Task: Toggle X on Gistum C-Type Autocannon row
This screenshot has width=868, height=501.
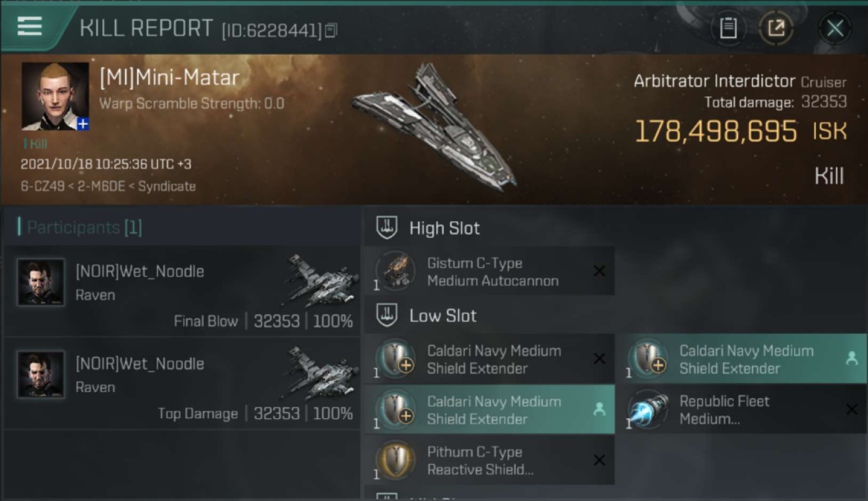Action: pos(599,271)
